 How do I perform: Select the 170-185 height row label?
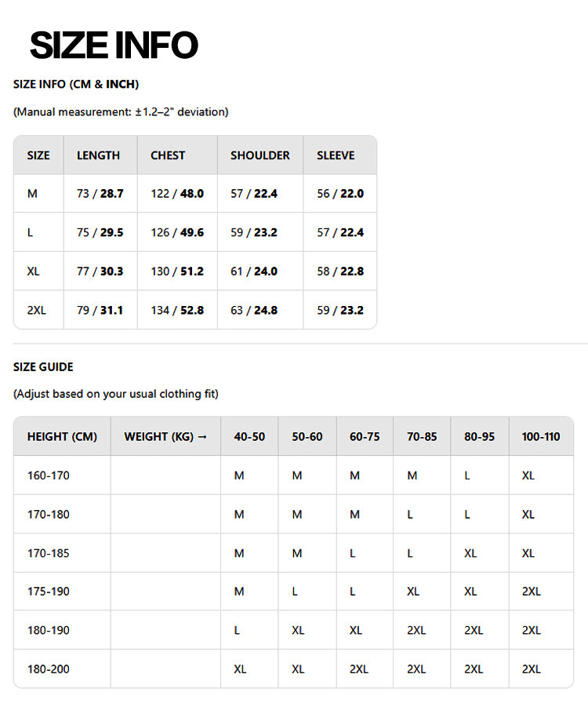coord(48,553)
